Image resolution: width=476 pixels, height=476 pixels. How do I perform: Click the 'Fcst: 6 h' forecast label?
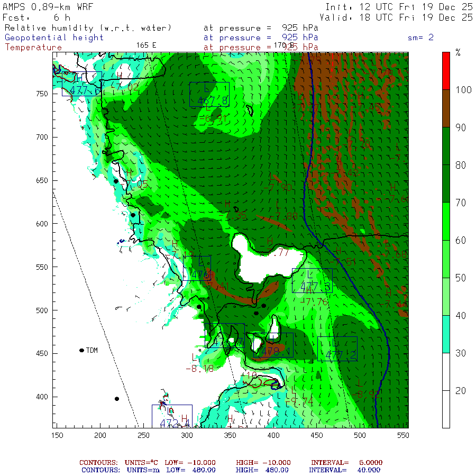(x=36, y=17)
